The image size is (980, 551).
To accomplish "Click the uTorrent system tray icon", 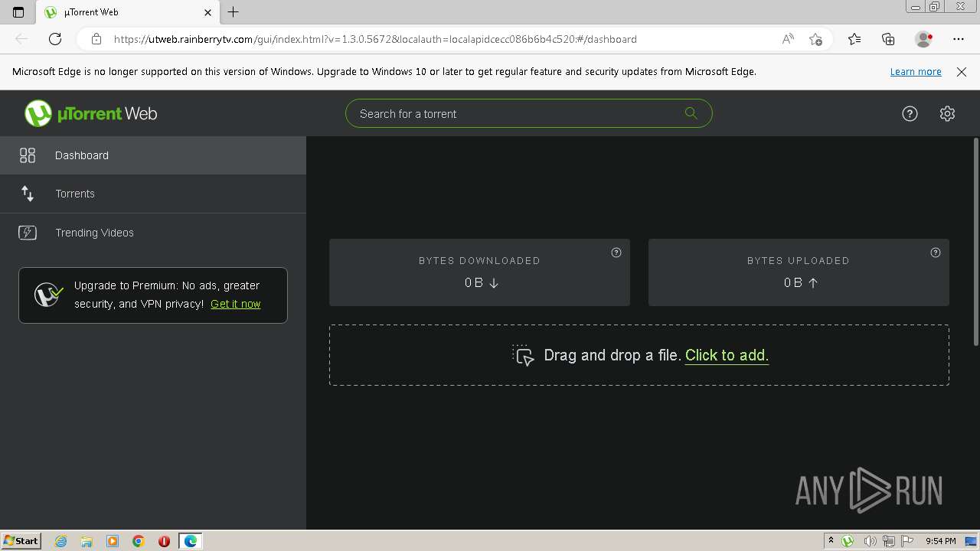I will click(x=848, y=541).
